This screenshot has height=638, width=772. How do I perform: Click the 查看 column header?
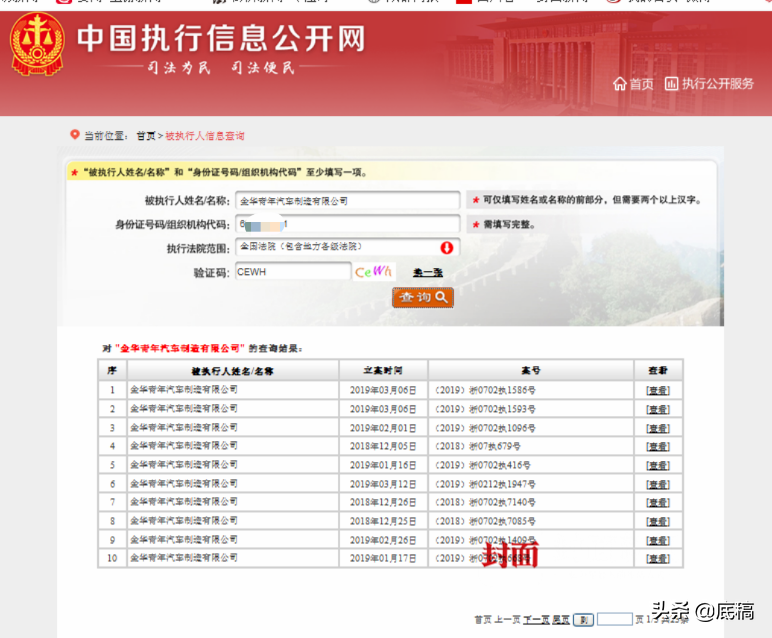click(658, 370)
